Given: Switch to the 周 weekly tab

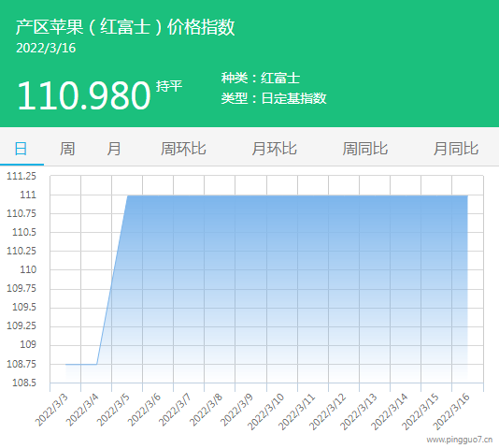Looking at the screenshot, I should click(x=67, y=149).
